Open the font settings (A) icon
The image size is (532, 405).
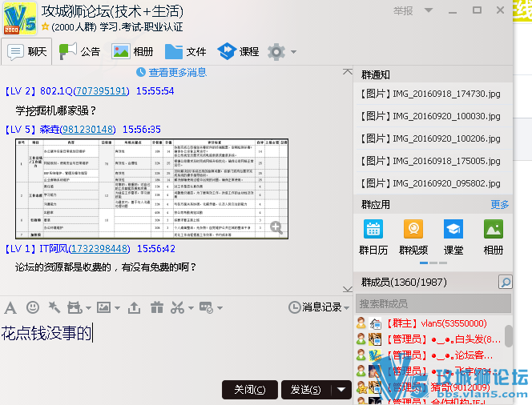coord(10,307)
